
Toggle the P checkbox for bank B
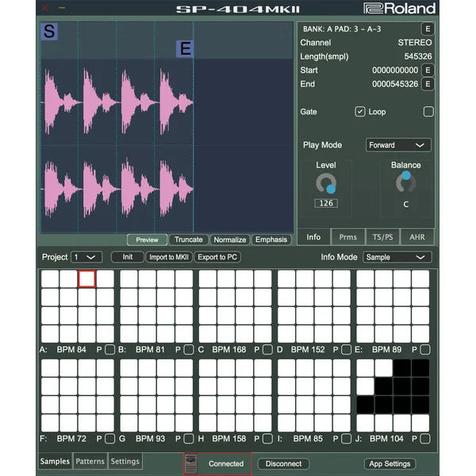189,349
